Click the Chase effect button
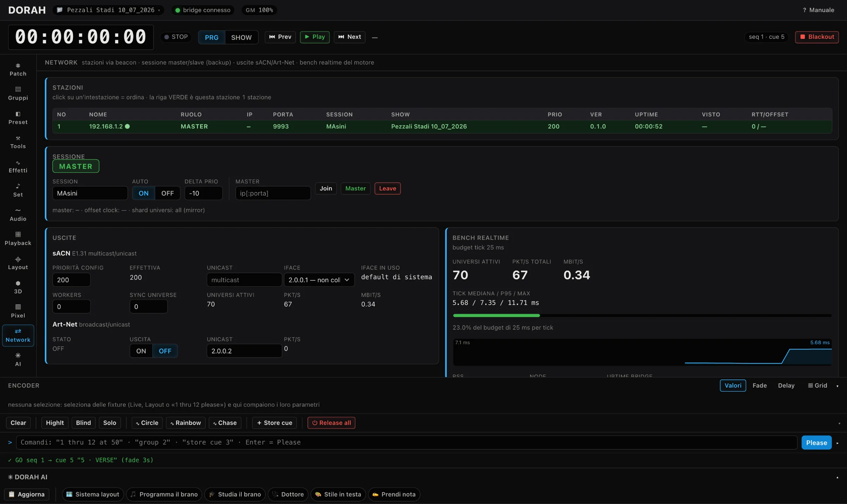 point(225,423)
